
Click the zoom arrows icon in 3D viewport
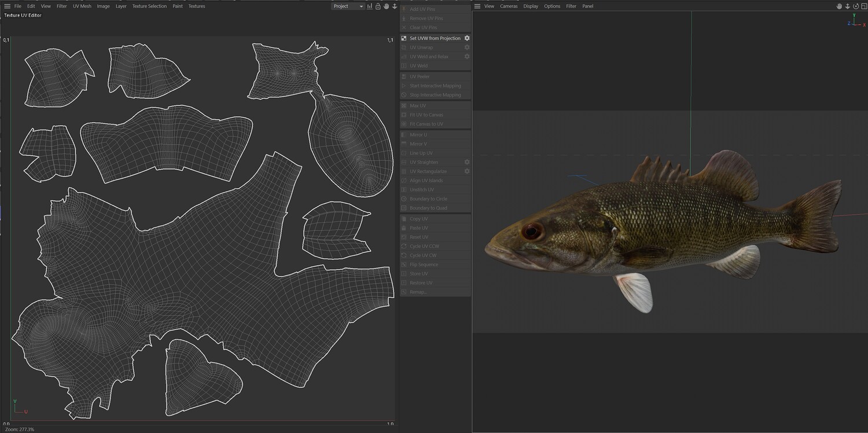(848, 6)
